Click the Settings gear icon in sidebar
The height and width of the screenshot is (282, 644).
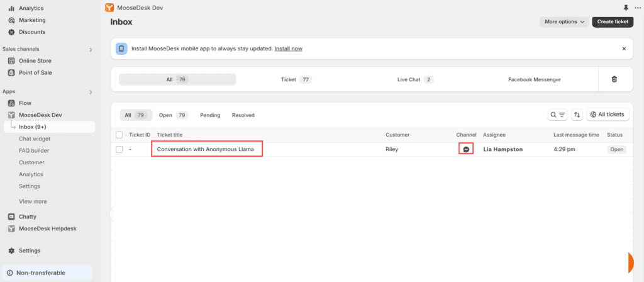(11, 251)
